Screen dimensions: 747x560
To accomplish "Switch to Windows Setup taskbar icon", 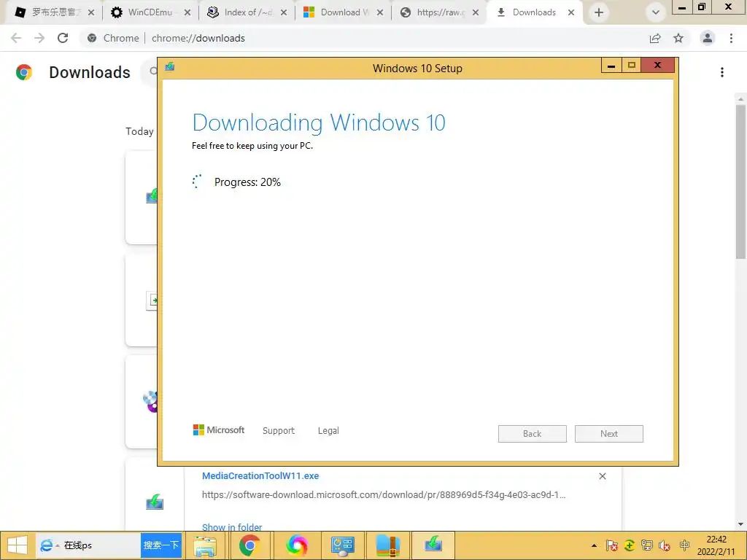I will tap(433, 544).
